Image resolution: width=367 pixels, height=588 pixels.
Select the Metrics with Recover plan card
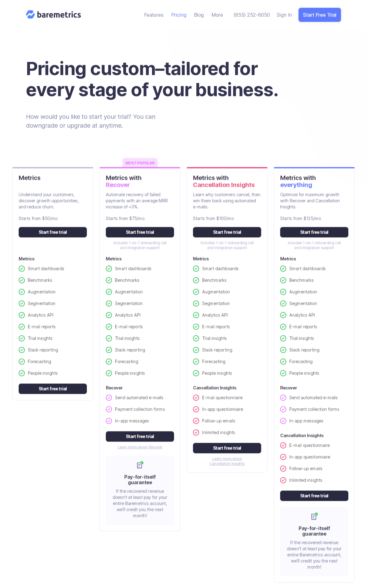(140, 181)
